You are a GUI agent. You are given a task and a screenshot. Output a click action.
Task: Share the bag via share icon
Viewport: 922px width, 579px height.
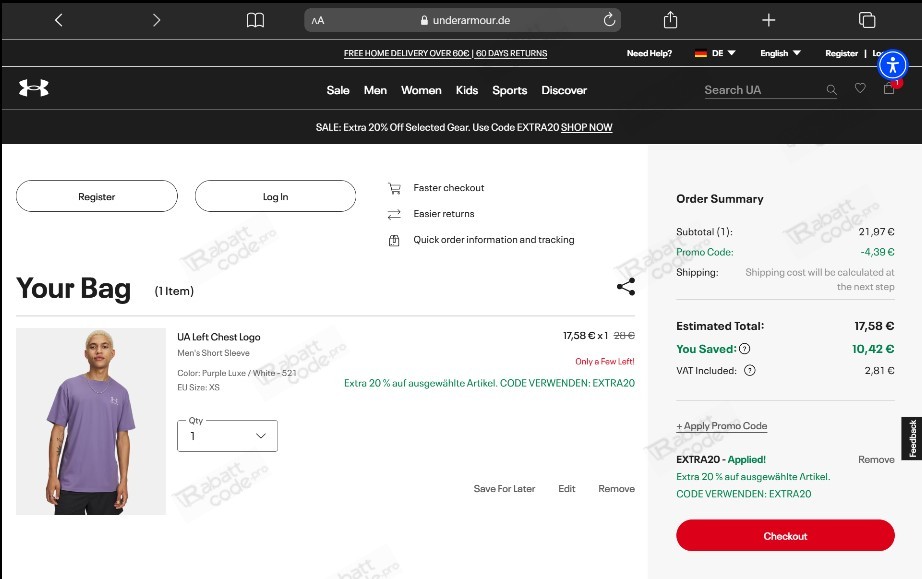pos(626,286)
